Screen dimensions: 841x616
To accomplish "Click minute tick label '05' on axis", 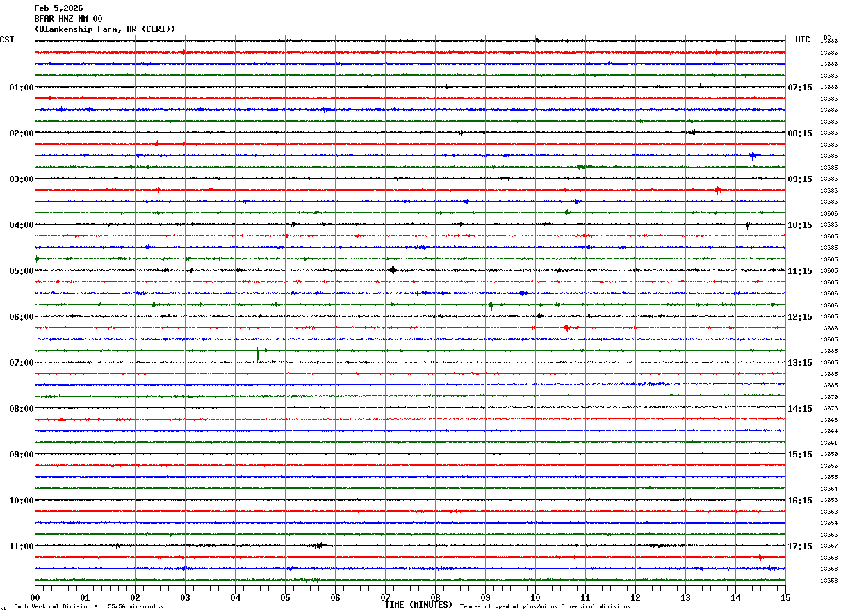I will pyautogui.click(x=285, y=597).
